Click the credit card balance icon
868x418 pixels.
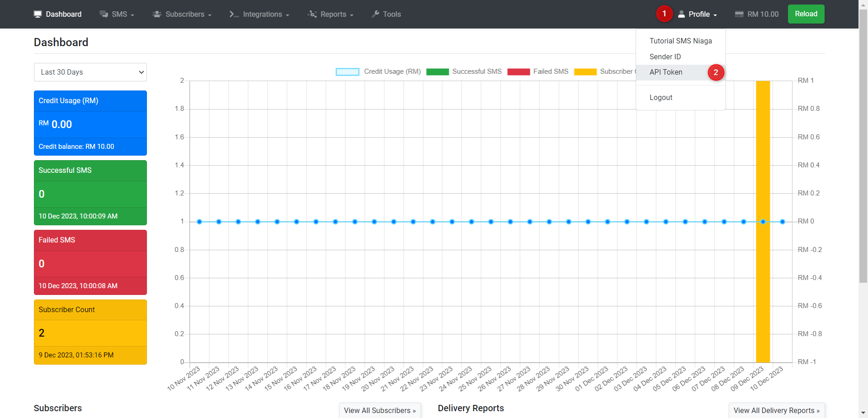click(x=739, y=14)
